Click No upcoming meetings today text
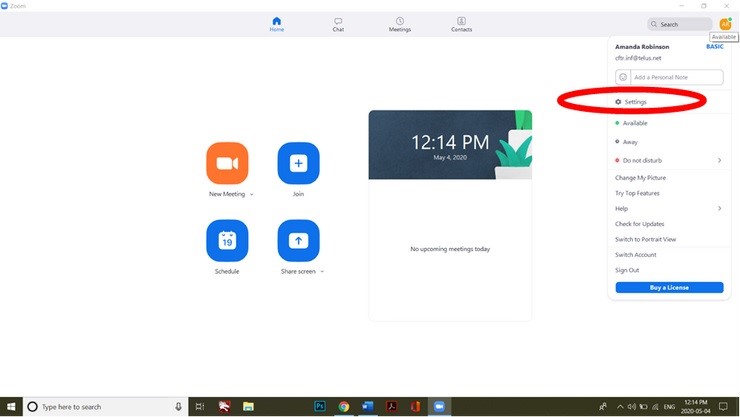 [x=450, y=249]
